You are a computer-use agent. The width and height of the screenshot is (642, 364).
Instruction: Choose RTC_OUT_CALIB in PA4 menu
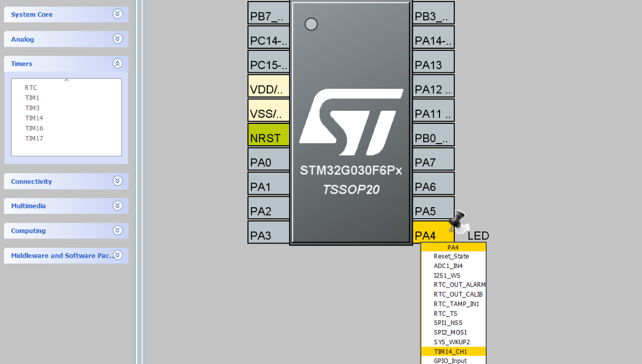click(x=454, y=294)
